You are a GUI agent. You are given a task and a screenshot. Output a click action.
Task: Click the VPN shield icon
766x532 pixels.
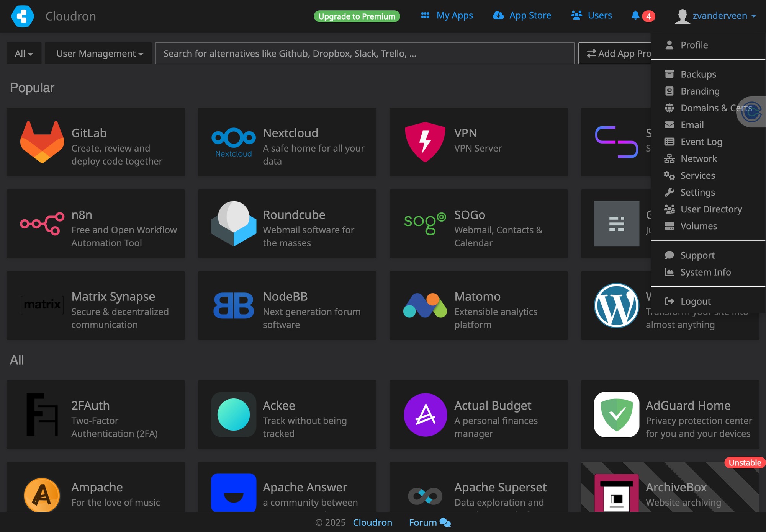425,142
